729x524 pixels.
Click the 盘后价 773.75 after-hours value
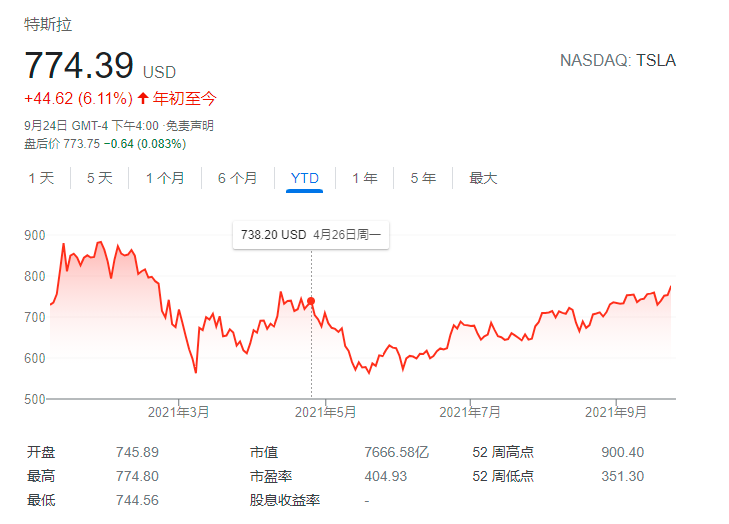[62, 144]
